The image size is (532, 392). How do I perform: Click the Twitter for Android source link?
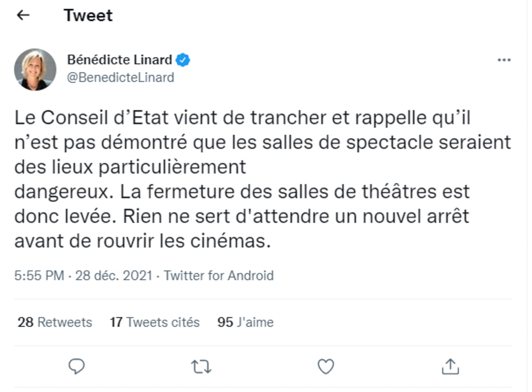[x=219, y=275]
